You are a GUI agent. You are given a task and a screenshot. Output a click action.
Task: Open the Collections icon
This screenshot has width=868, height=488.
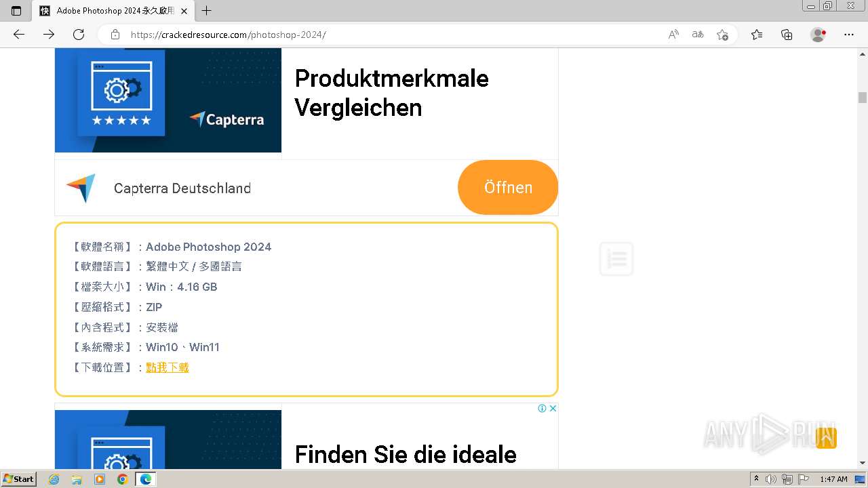pyautogui.click(x=787, y=35)
